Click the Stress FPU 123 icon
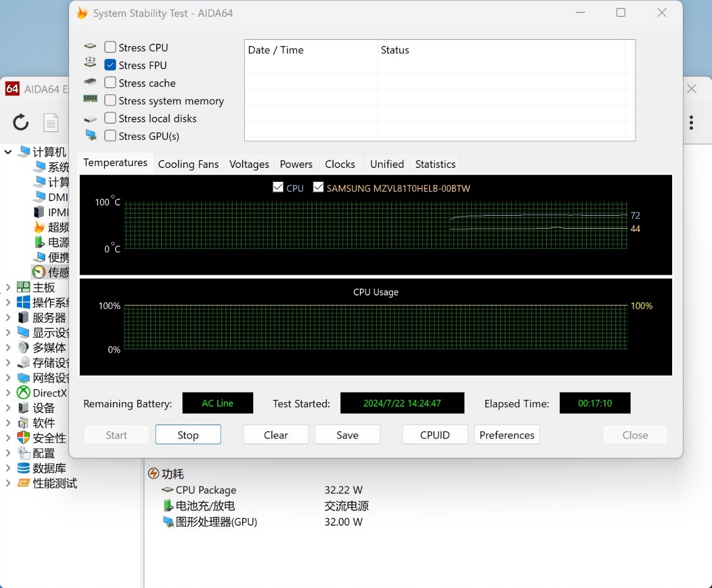 90,63
